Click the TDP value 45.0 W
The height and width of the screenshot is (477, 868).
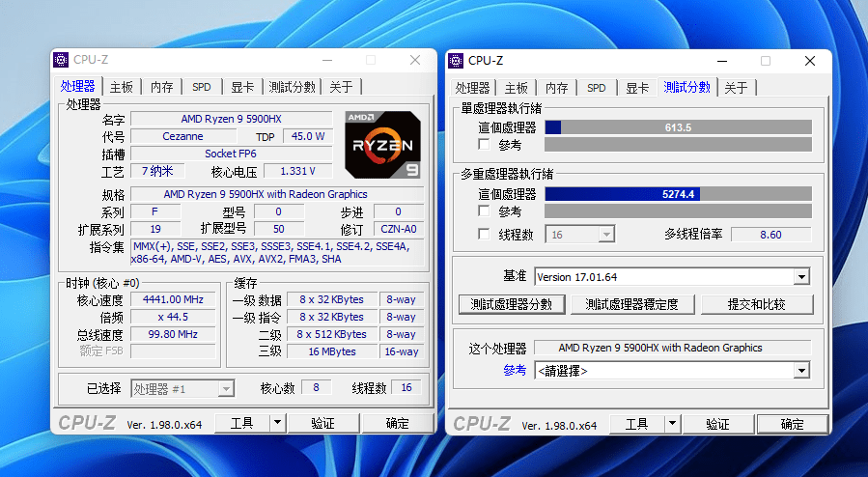308,136
